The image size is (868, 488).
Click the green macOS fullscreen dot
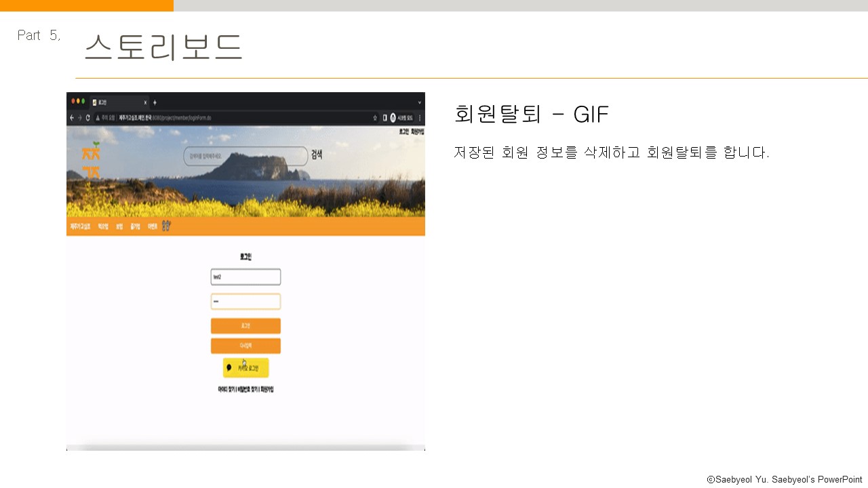[83, 101]
